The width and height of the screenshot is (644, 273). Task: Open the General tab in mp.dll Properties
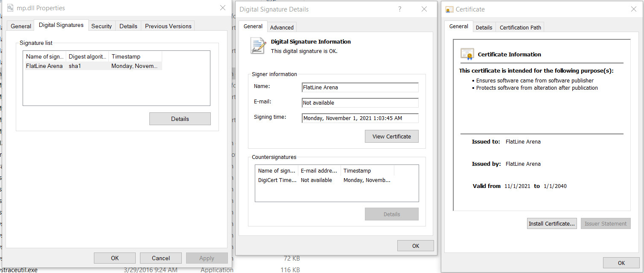coord(21,26)
